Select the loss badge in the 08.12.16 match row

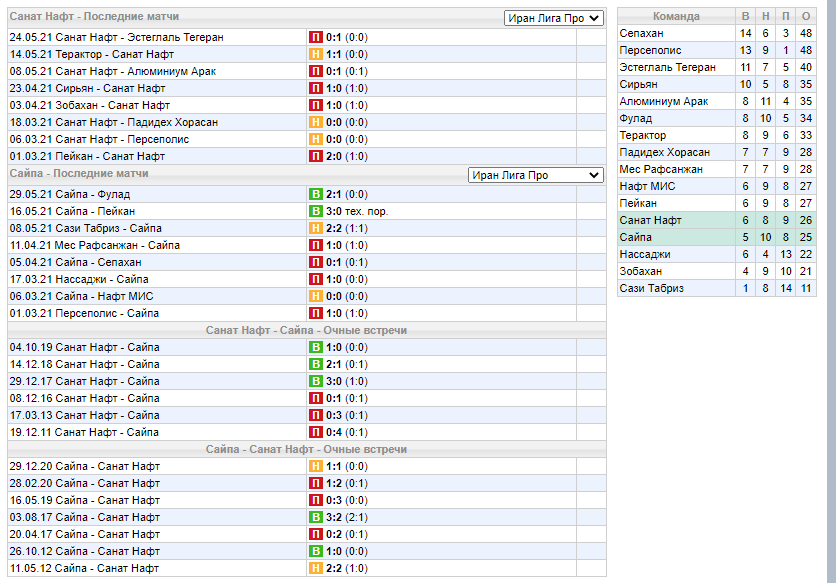tap(316, 398)
